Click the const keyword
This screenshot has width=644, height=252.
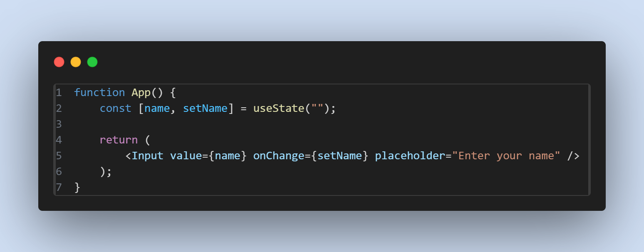115,108
